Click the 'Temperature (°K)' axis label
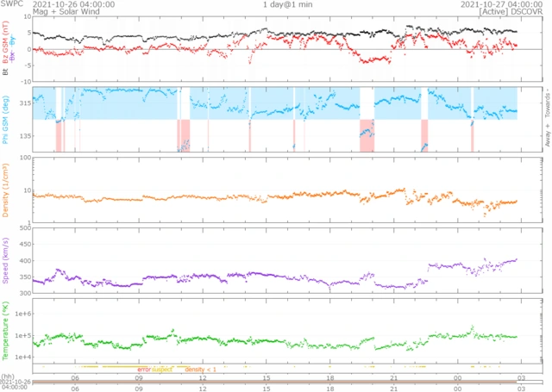Screen dimensions: 552x392 [5, 331]
